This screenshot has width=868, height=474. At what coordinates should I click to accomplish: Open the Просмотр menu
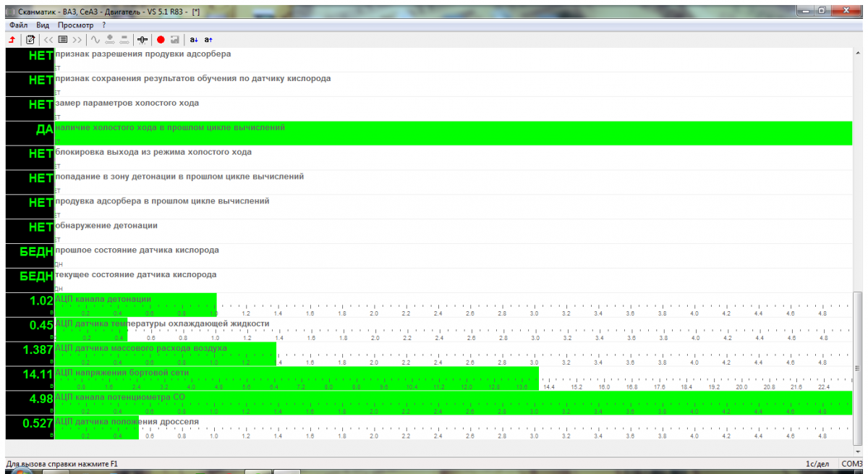pos(75,25)
